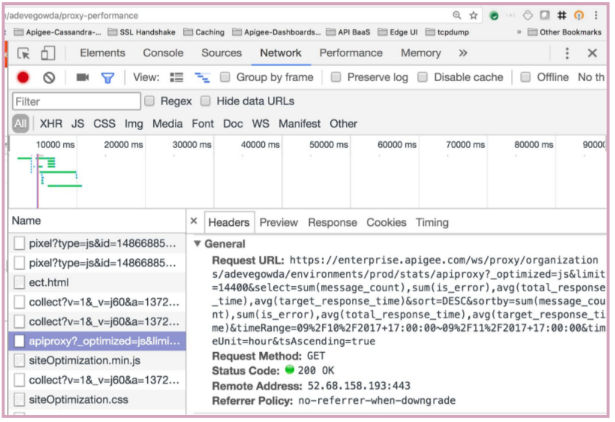Switch to large request rows view
This screenshot has width=615, height=422.
point(177,77)
